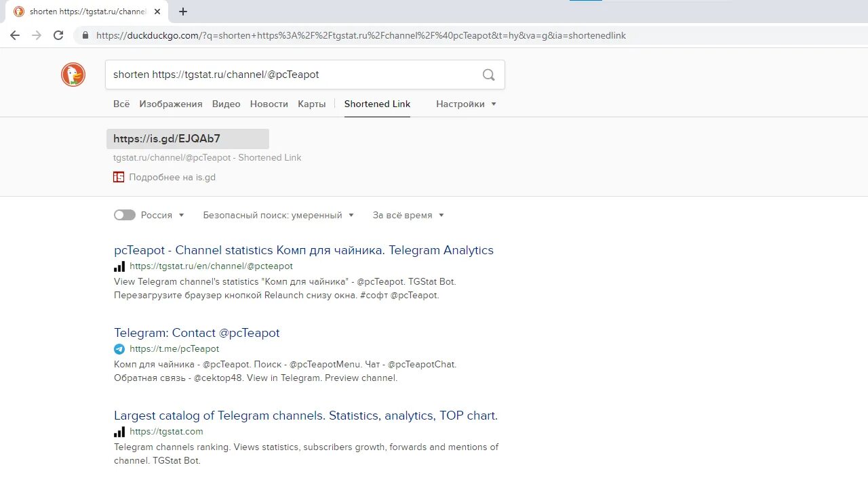The image size is (868, 484).
Task: Open Largest catalog of Telegram channels result
Action: click(x=306, y=416)
